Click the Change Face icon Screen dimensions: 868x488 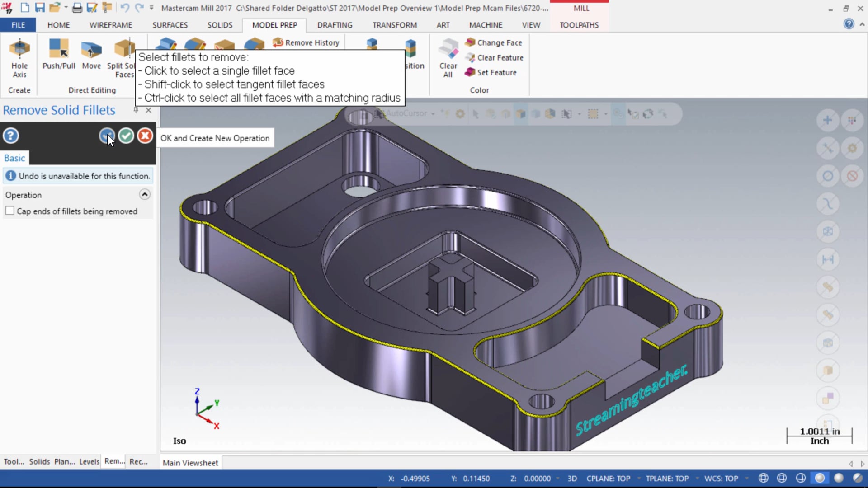(470, 42)
